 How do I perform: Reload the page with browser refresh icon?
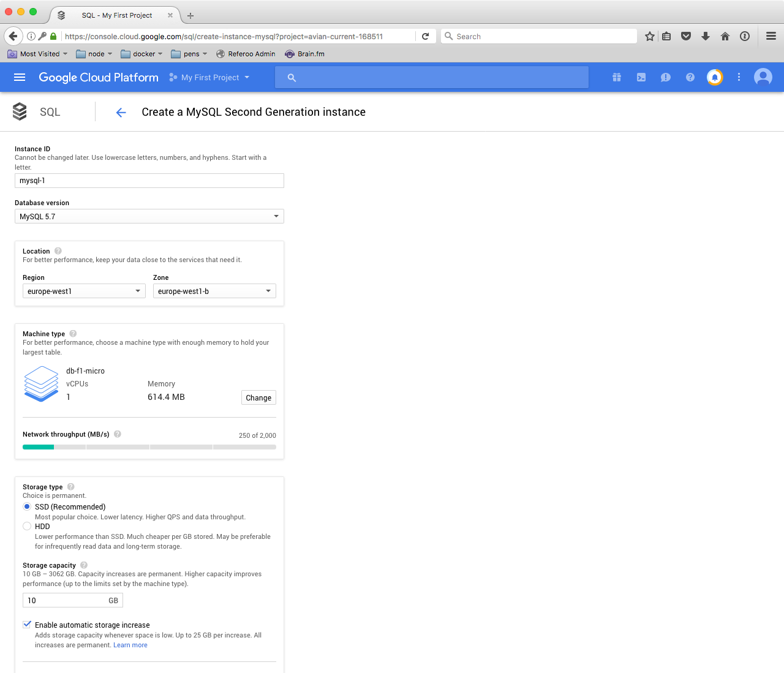(x=426, y=36)
